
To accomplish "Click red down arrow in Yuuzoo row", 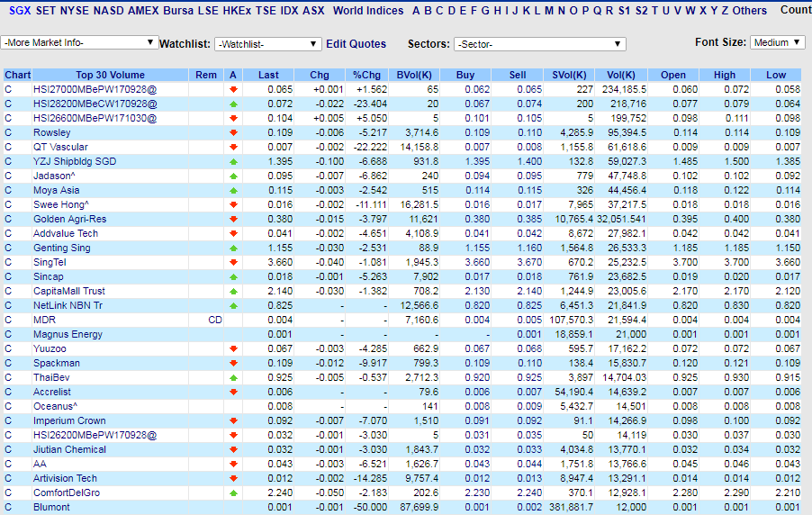I will 233,348.
